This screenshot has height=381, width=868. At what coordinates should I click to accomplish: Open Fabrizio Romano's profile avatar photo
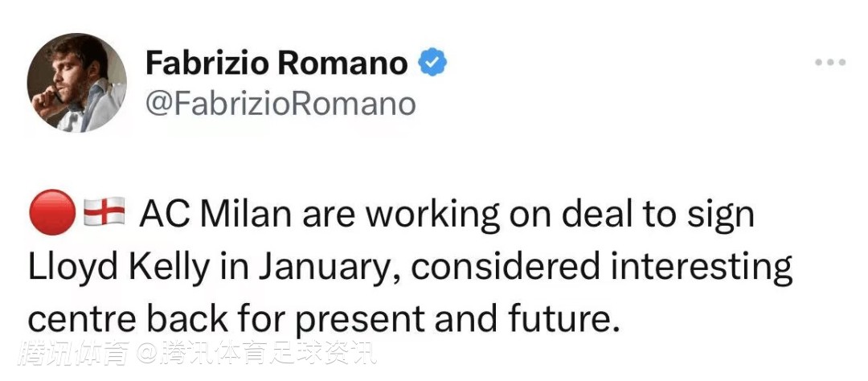77,83
